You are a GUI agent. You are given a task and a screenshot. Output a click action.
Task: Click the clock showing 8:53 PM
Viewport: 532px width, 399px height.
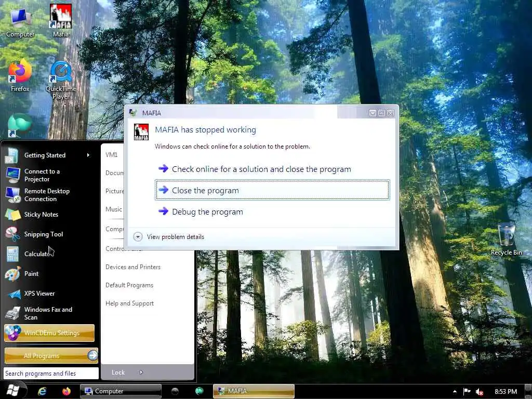[x=506, y=392]
